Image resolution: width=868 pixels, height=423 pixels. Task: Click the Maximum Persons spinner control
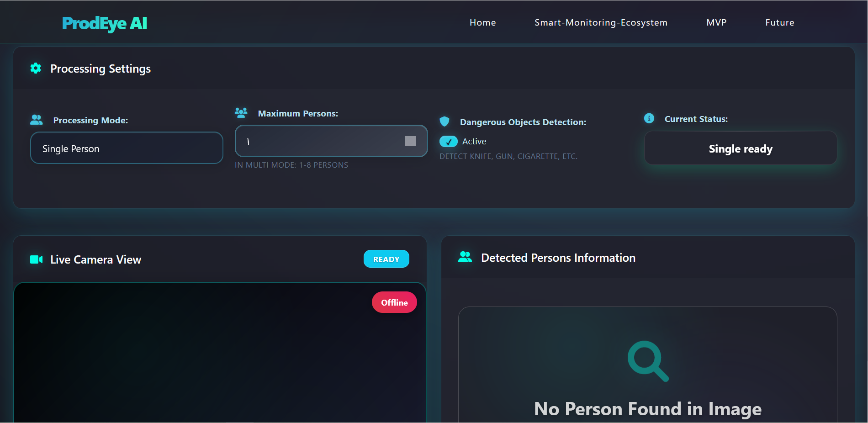[410, 141]
